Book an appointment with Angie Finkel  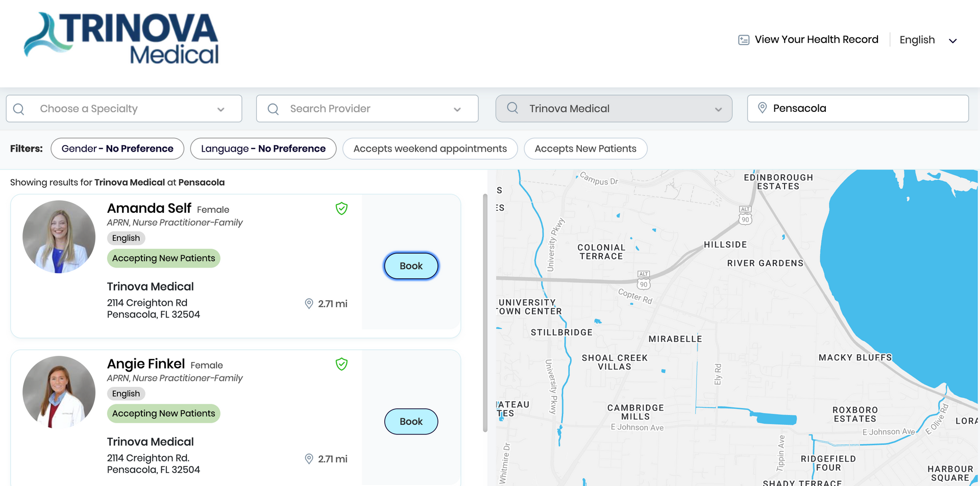pos(411,422)
